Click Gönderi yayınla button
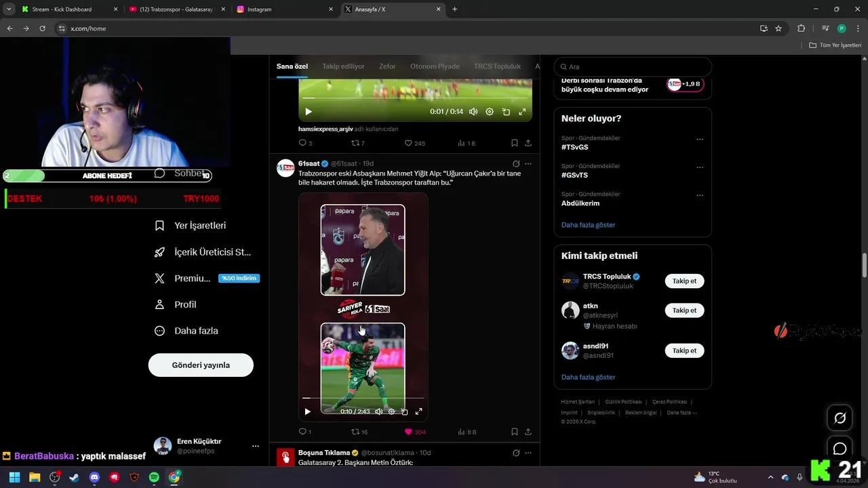The image size is (868, 488). click(x=201, y=365)
